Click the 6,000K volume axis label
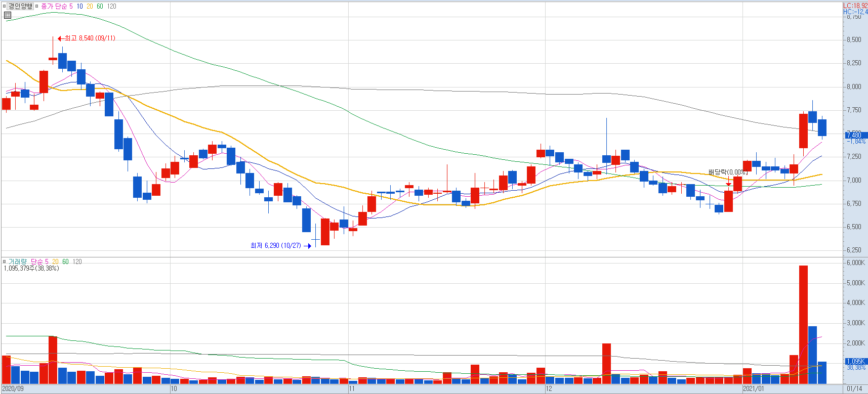 [855, 262]
